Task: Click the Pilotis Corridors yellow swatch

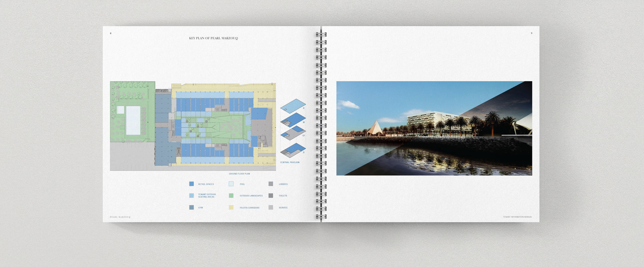Action: [x=231, y=207]
